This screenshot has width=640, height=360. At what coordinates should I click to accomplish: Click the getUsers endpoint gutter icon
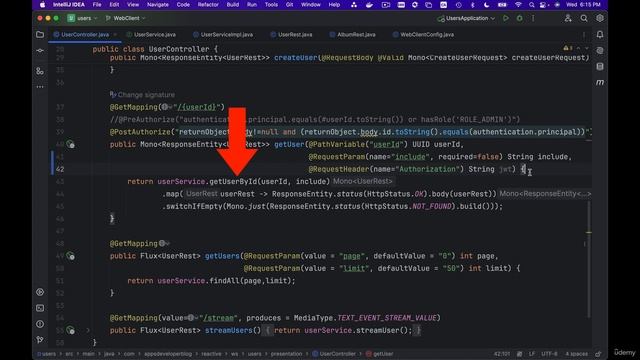tap(71, 256)
